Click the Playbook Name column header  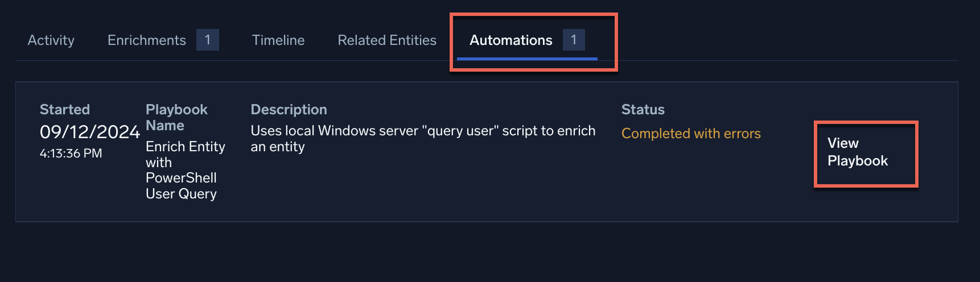coord(176,117)
